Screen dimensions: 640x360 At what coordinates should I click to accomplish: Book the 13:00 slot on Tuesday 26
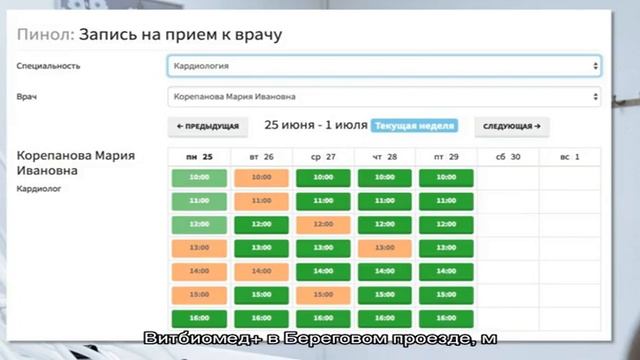tap(261, 248)
